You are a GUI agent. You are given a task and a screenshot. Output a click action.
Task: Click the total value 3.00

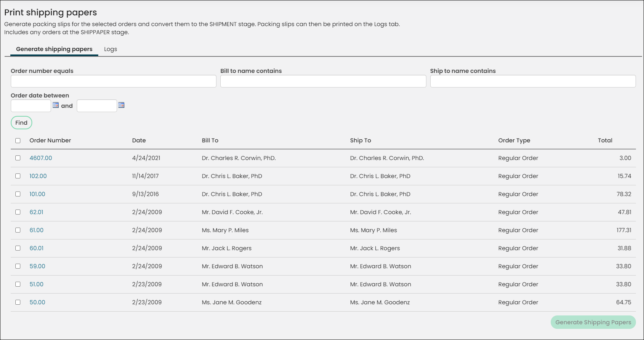click(625, 158)
